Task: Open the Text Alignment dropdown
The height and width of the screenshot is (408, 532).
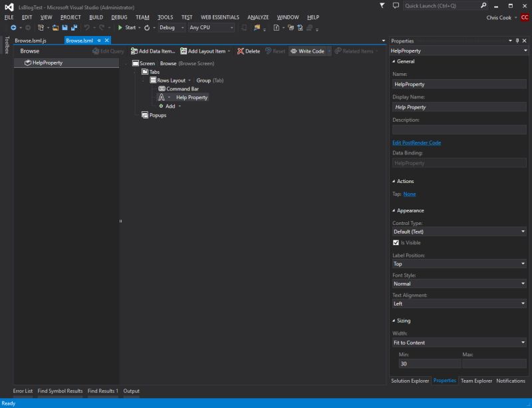Action: pos(459,304)
